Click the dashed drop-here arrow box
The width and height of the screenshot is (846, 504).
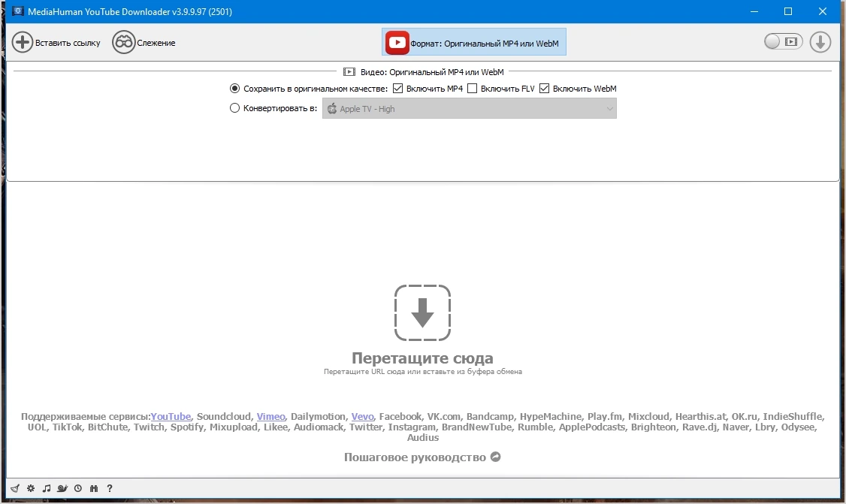(x=422, y=313)
